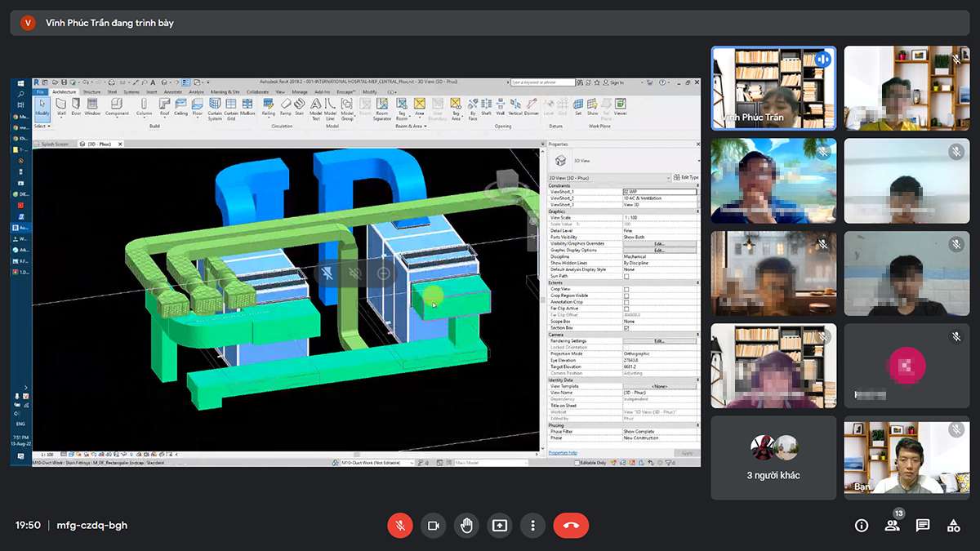Click the '02 MVP' ViewShort_1 value
Viewport: 980px width, 551px height.
click(660, 192)
